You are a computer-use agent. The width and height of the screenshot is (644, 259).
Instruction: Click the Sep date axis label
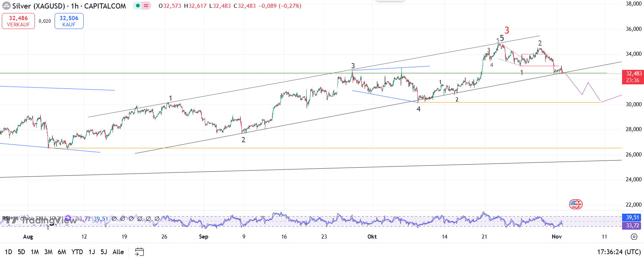pyautogui.click(x=204, y=237)
